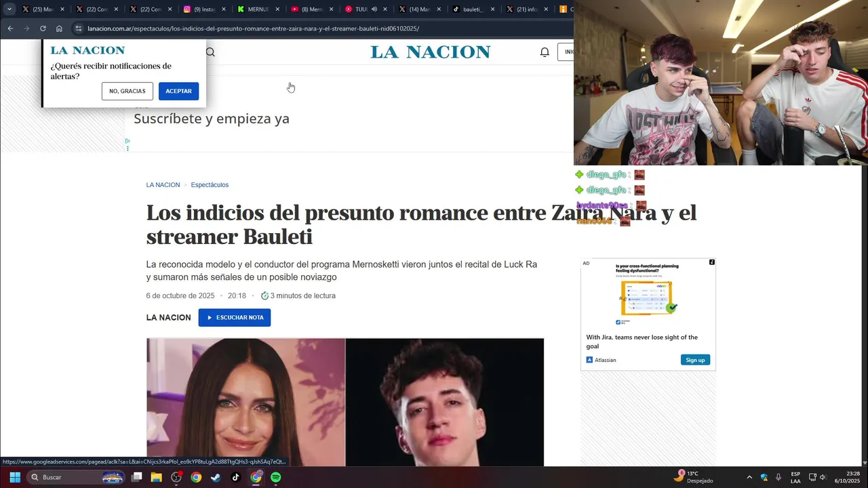
Task: Open the La Nacion site search magnifier
Action: point(210,52)
